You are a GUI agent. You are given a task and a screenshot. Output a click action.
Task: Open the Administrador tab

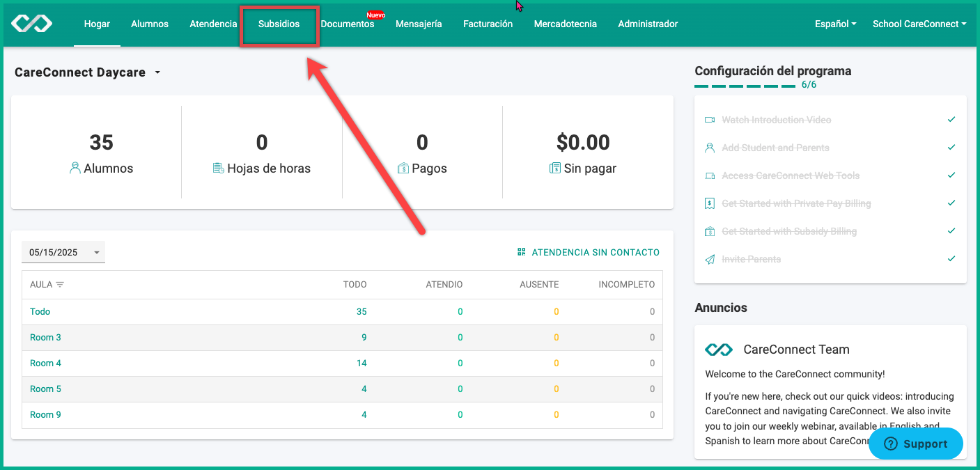pyautogui.click(x=648, y=24)
